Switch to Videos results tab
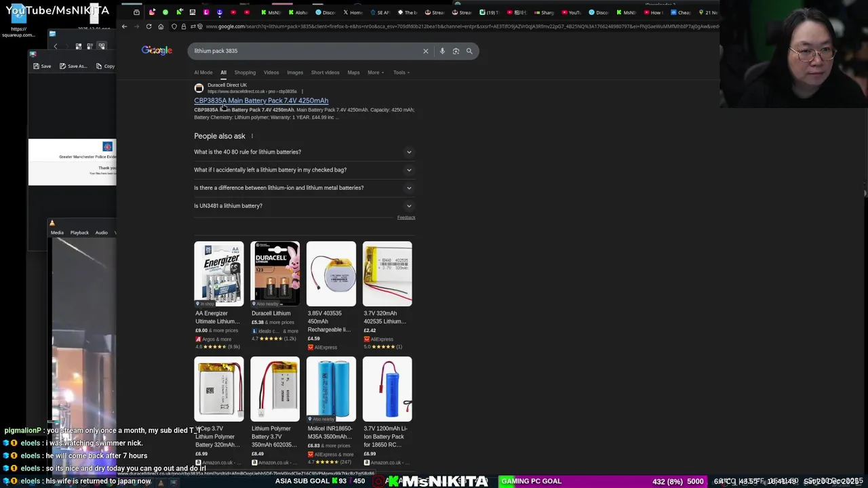 point(271,73)
